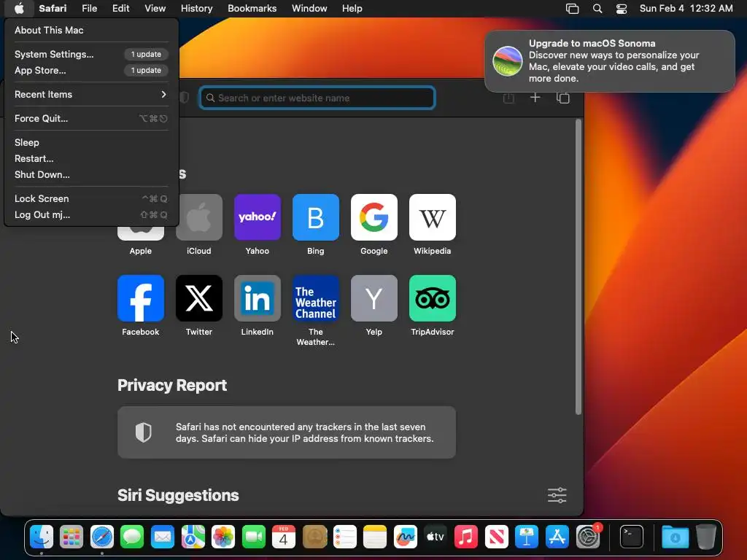The height and width of the screenshot is (560, 747).
Task: Open Twitter X favorite tile
Action: [199, 298]
